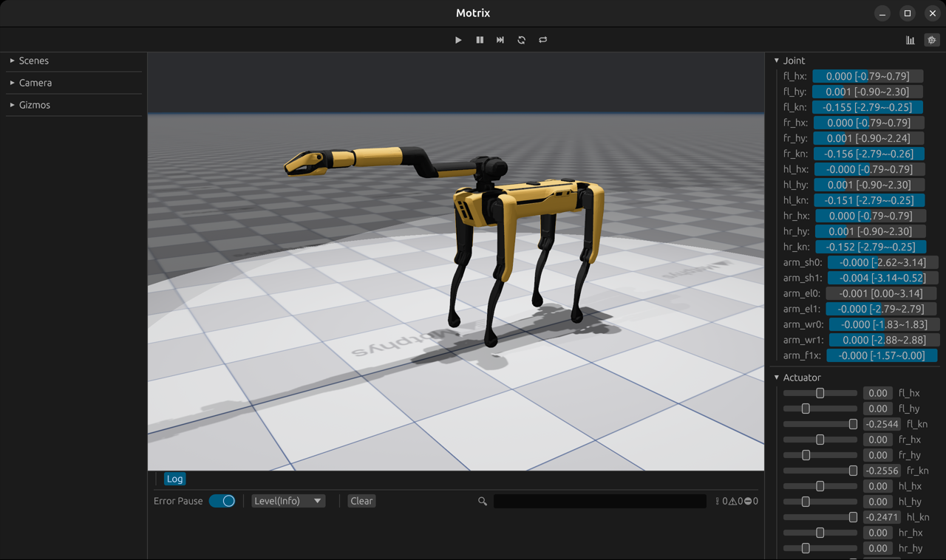Click the fl_hy actuator slider
The image size is (946, 560).
tap(820, 409)
